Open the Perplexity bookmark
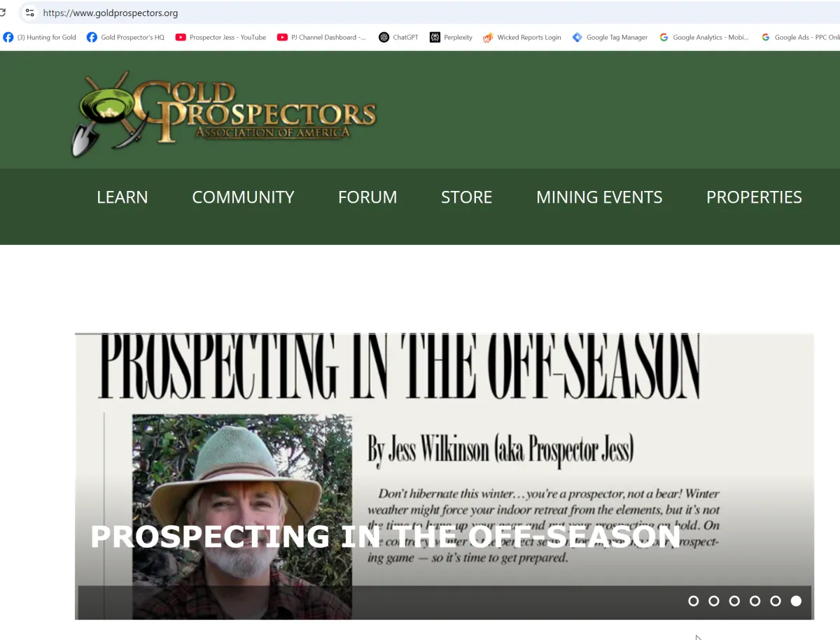This screenshot has height=640, width=840. click(x=451, y=37)
